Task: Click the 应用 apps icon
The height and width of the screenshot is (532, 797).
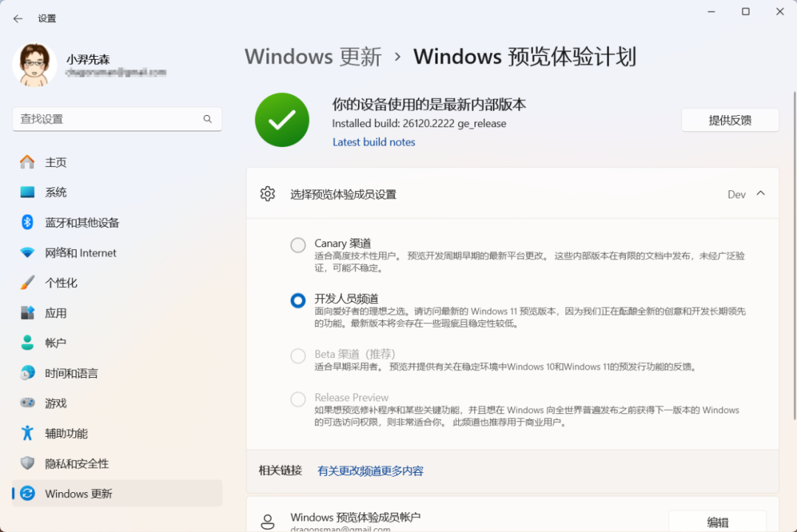Action: coord(27,313)
